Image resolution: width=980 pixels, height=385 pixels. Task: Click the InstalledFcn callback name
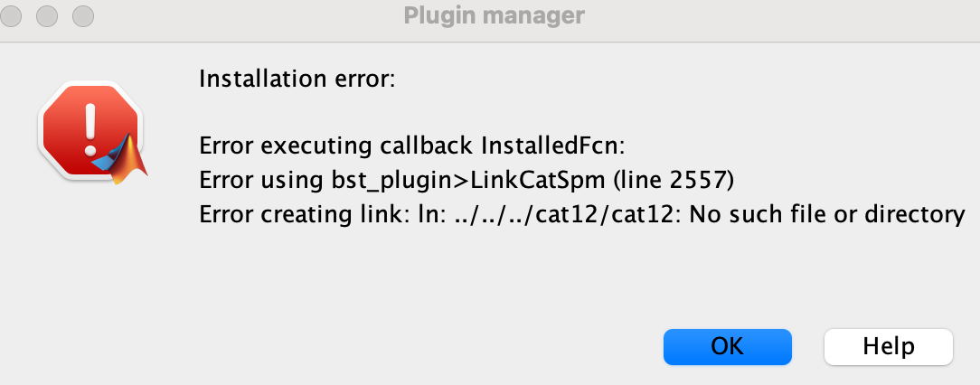pos(552,147)
